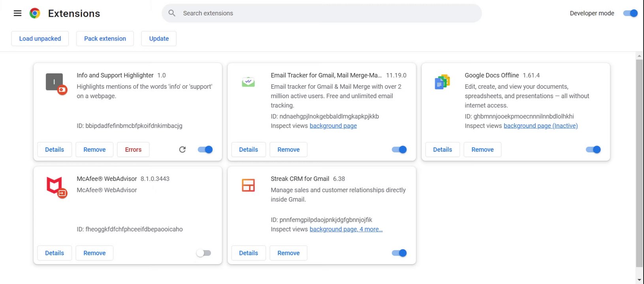Click Load unpacked button
The image size is (644, 284).
[x=40, y=39]
